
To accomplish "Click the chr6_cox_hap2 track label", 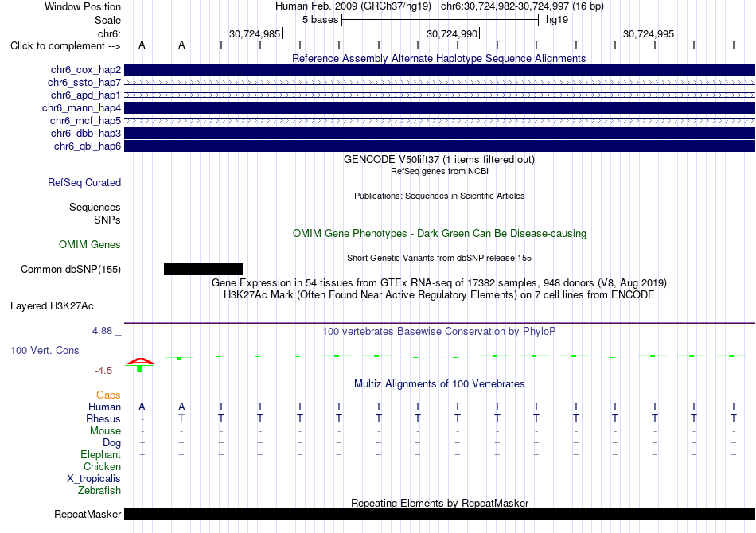I will (86, 70).
